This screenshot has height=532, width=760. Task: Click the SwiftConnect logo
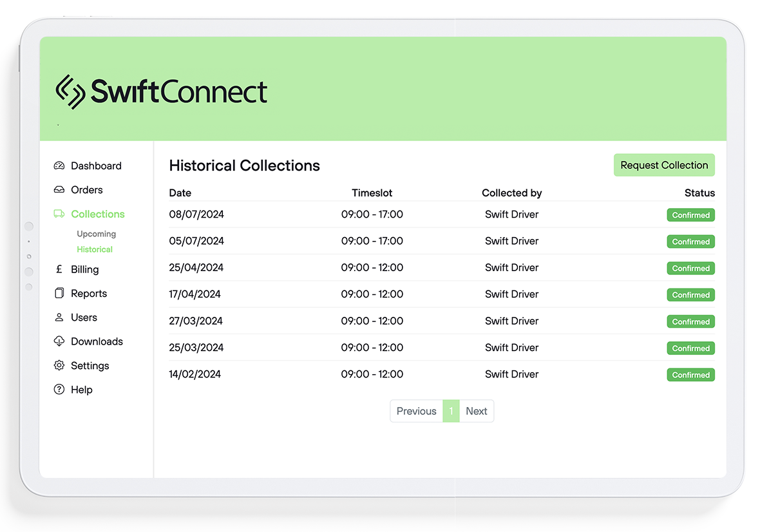[x=162, y=90]
